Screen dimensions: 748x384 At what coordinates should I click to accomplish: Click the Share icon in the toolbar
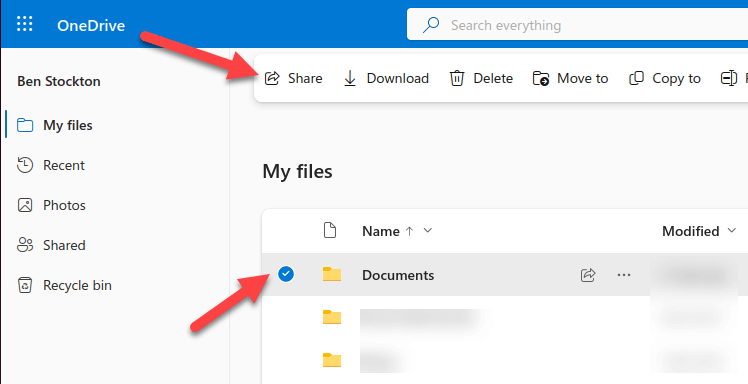tap(272, 78)
